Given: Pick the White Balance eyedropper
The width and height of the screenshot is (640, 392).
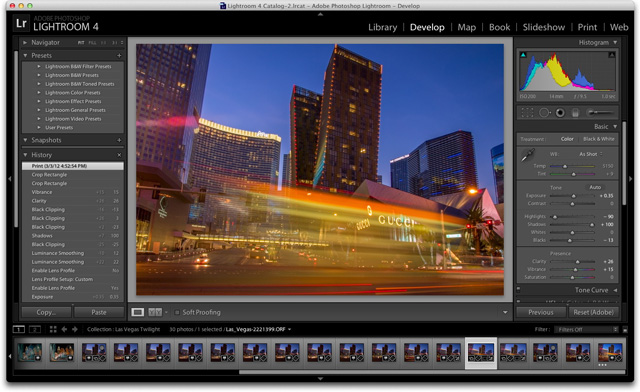Looking at the screenshot, I should tap(527, 155).
